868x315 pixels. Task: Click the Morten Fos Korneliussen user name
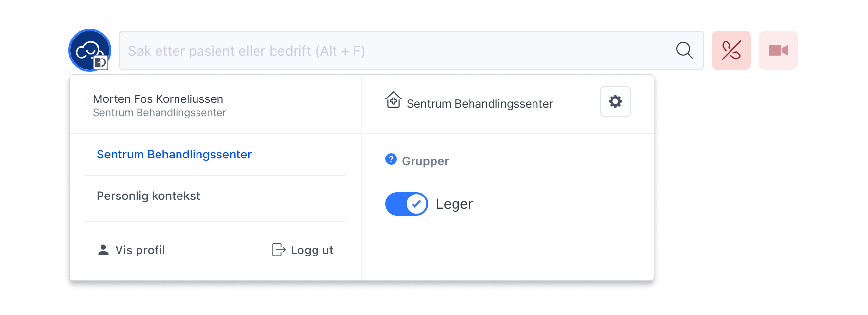(x=158, y=99)
